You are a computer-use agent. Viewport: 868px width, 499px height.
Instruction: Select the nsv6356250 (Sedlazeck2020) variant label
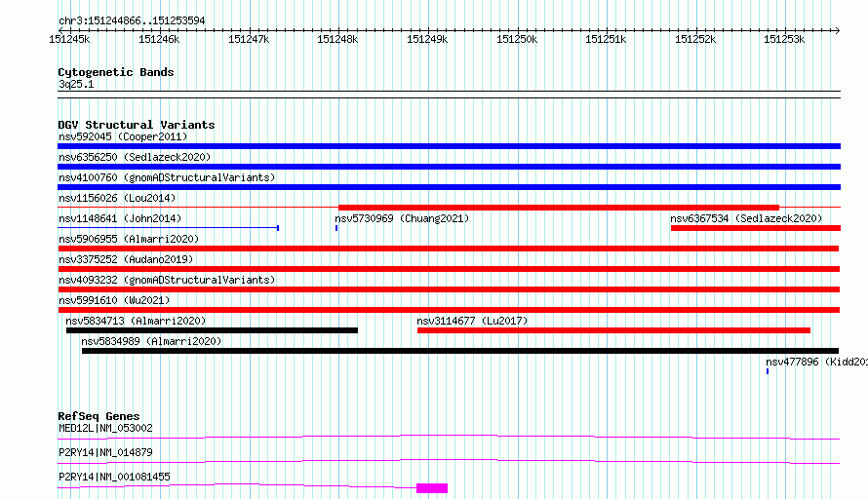tap(135, 157)
